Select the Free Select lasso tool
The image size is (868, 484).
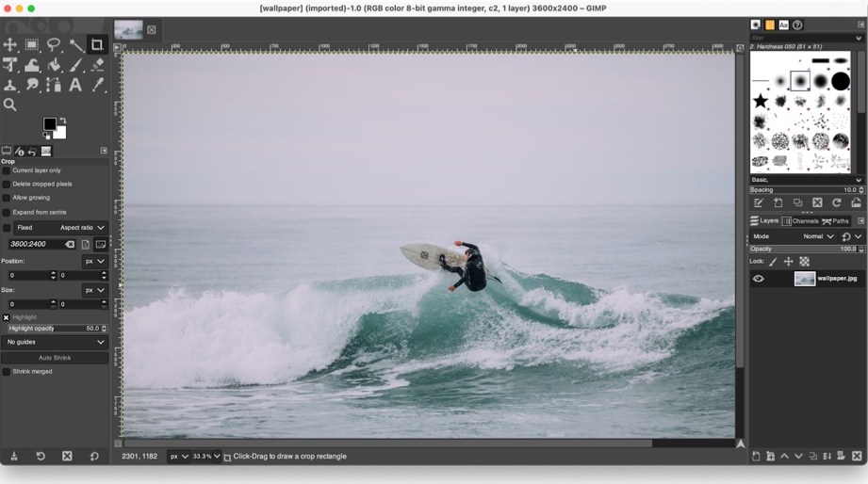[x=54, y=45]
